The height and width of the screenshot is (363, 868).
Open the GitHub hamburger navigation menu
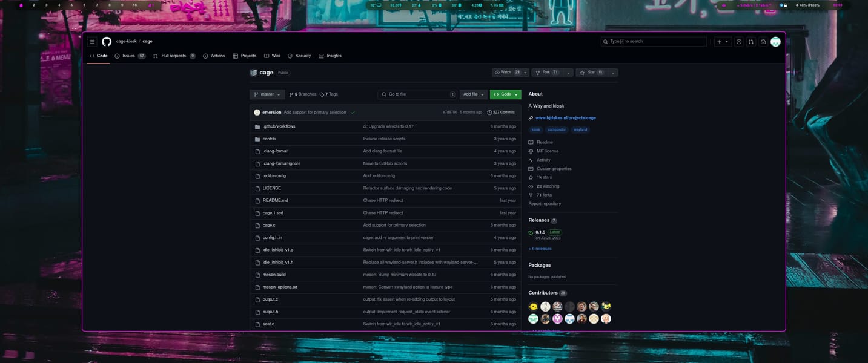pyautogui.click(x=92, y=42)
